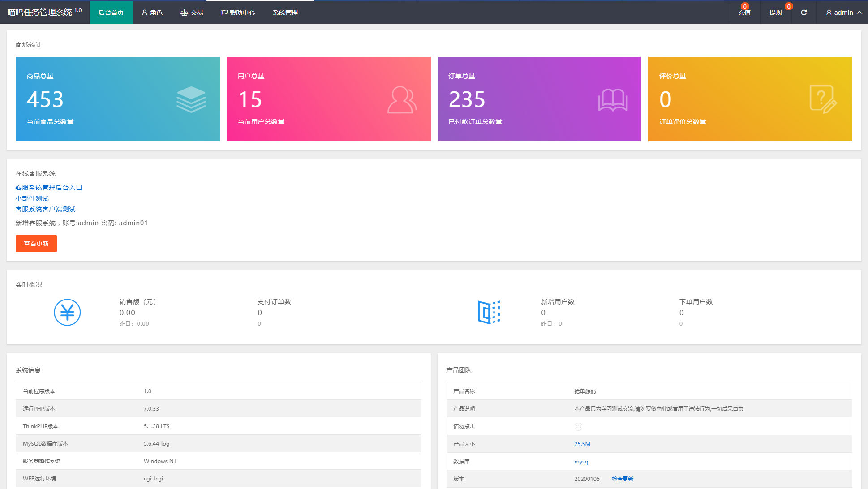
Task: Click the question-note icon on 评价总量 card
Action: (823, 99)
